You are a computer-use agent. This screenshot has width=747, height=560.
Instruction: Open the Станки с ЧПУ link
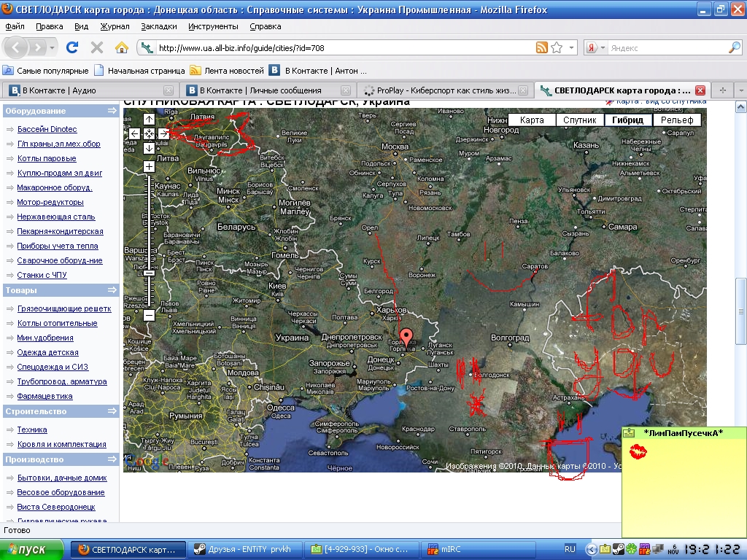[42, 275]
